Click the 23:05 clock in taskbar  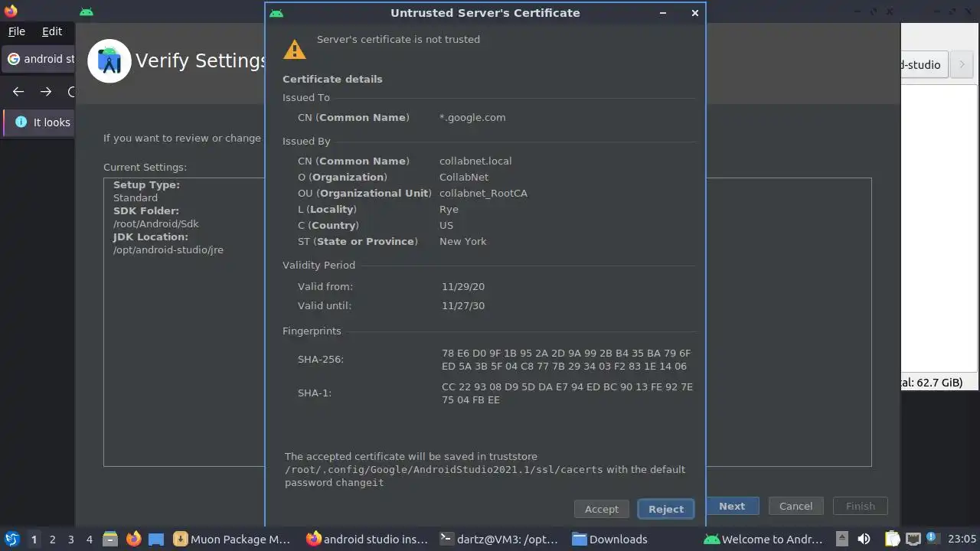[x=962, y=540]
